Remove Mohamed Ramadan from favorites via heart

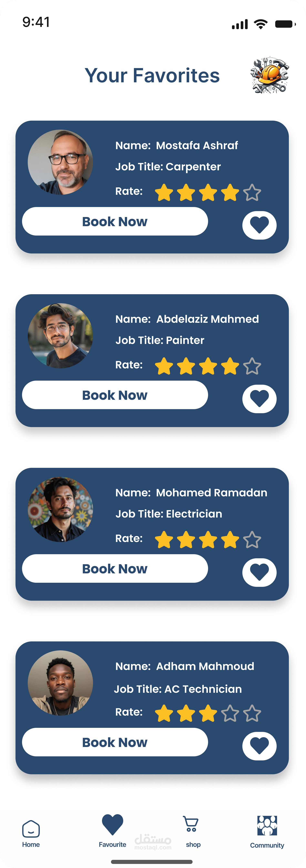pos(259,572)
